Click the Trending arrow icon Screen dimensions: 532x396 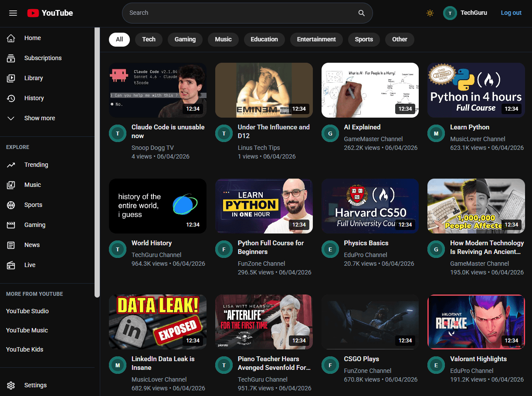tap(11, 165)
